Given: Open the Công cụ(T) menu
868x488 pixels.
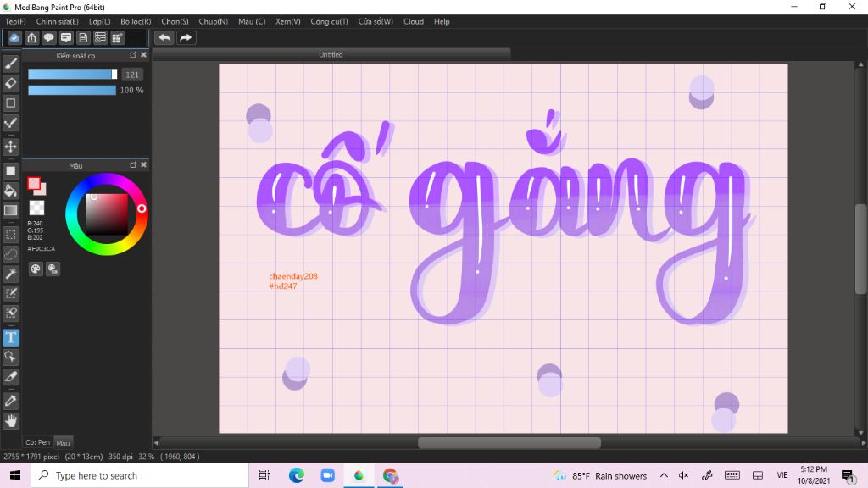Looking at the screenshot, I should pos(329,21).
